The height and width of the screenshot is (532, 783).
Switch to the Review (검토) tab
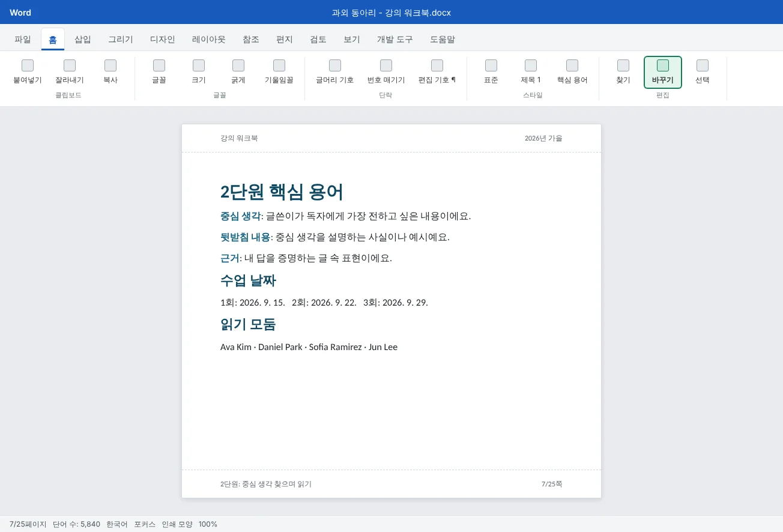(x=318, y=40)
